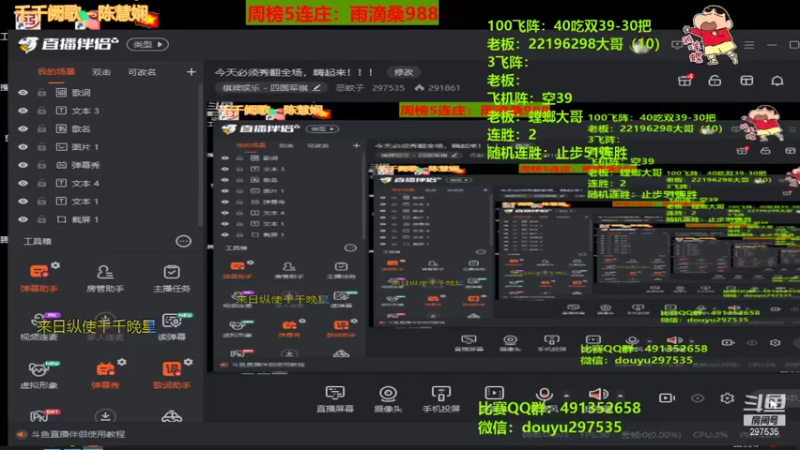Hide the 图片 1 source
800x450 pixels.
coord(23,147)
